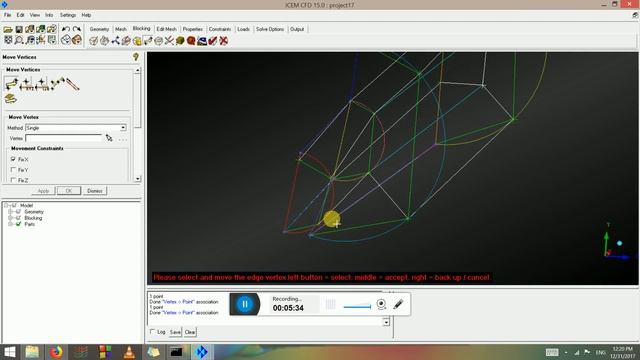Viewport: 640px width, 360px height.
Task: Select the Move Face Vertices tool
Action: coord(11,98)
